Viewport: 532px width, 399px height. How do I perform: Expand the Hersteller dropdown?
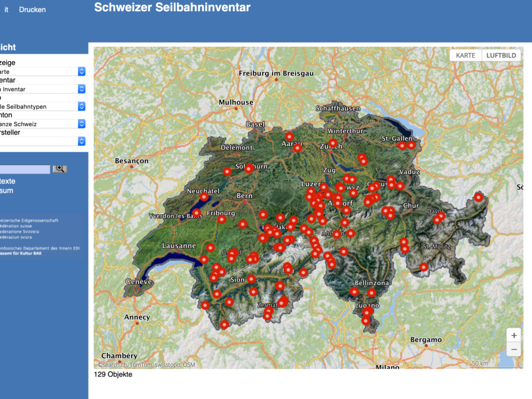click(43, 141)
